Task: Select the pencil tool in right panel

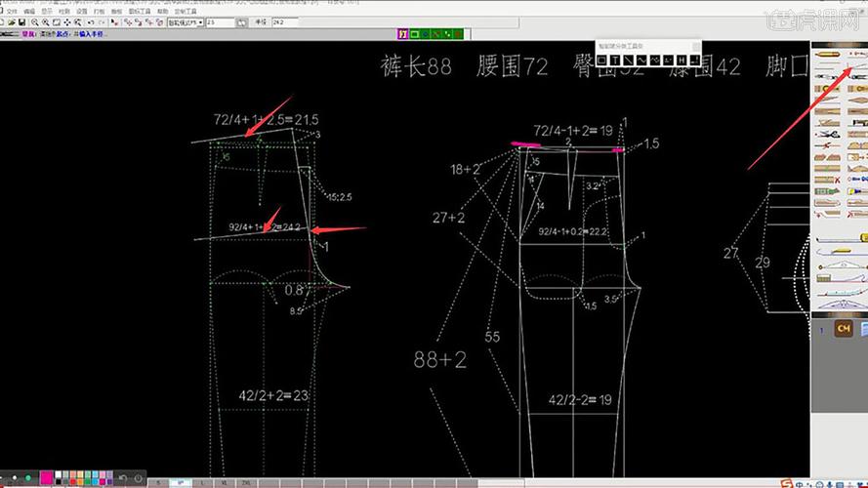Action: pyautogui.click(x=828, y=55)
